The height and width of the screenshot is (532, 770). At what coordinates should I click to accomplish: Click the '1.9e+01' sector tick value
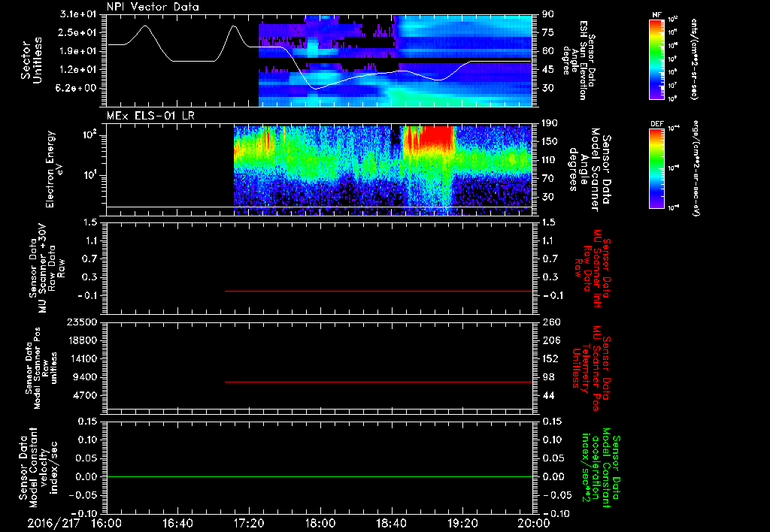(x=78, y=51)
